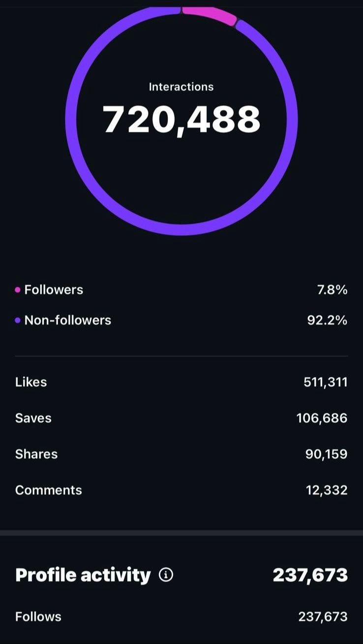Tap the 511,311 likes count
Screen dimensions: 363x644
[x=325, y=382]
